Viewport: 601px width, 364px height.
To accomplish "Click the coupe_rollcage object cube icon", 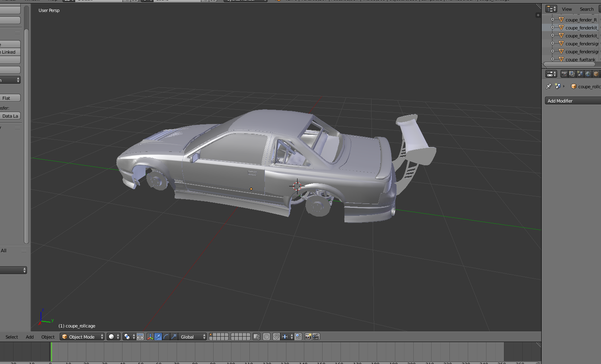I will (x=574, y=86).
